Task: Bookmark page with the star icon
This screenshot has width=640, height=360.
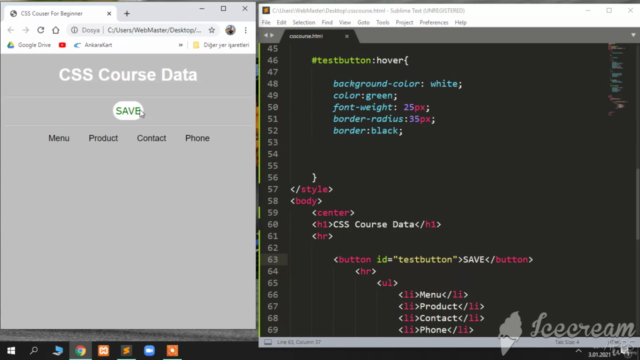Action: [211, 30]
